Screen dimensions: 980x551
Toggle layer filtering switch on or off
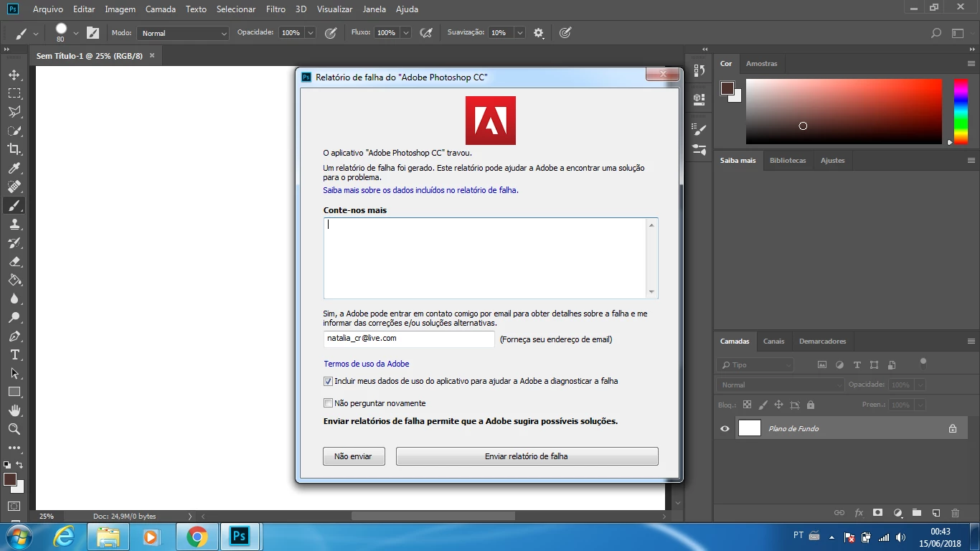point(923,362)
